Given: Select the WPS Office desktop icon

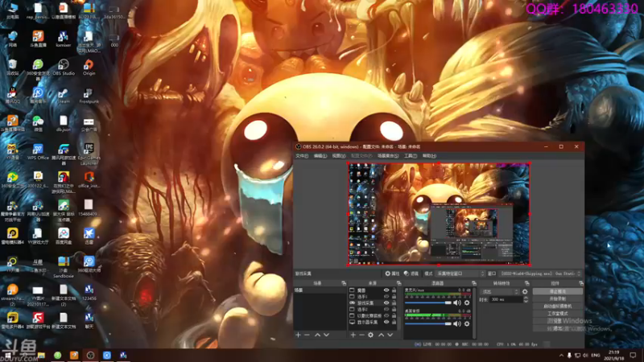Looking at the screenshot, I should [x=38, y=151].
